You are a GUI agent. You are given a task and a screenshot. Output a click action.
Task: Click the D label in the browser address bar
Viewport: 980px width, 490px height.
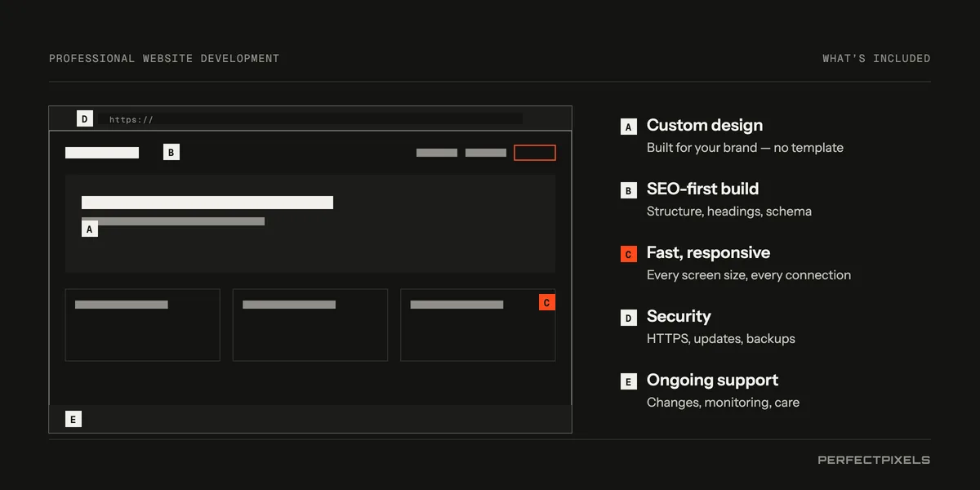click(85, 118)
